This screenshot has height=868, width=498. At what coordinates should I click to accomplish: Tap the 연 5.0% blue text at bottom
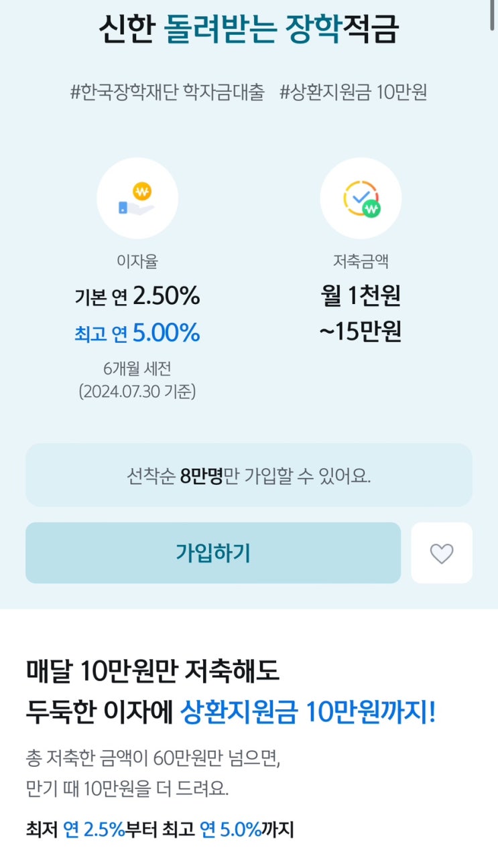(230, 830)
